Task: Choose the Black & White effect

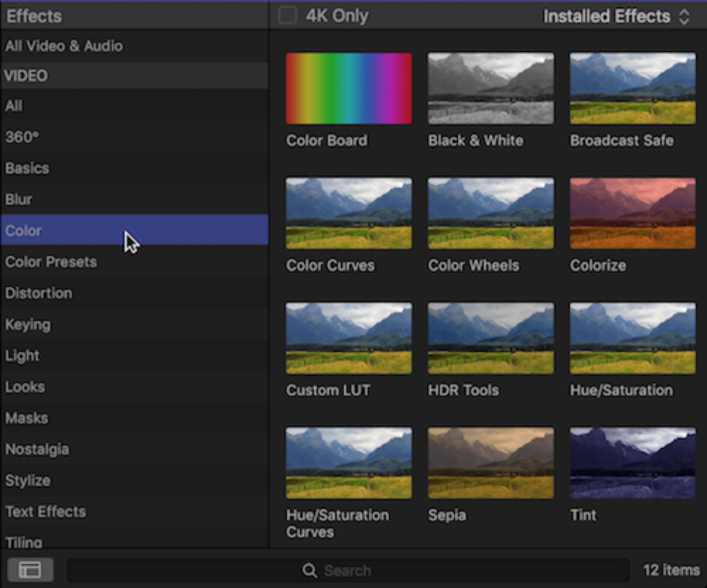Action: click(x=490, y=89)
